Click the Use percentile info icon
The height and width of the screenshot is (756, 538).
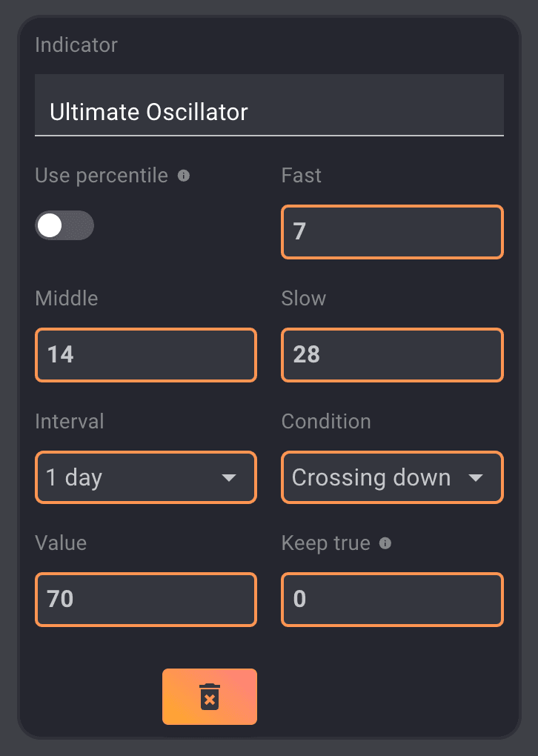tap(184, 176)
